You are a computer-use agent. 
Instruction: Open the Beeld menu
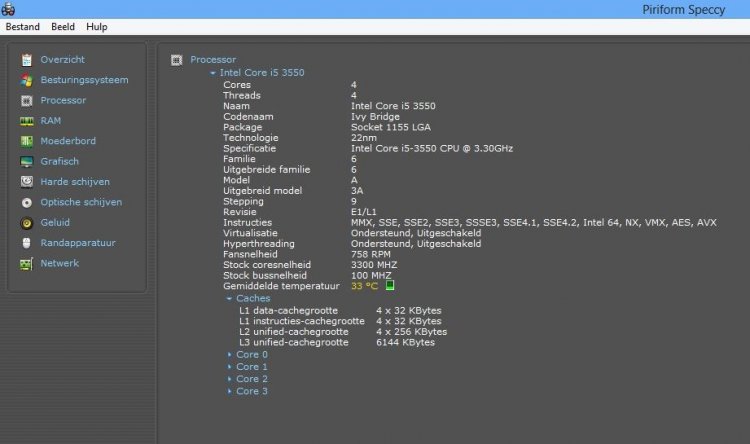pyautogui.click(x=63, y=27)
